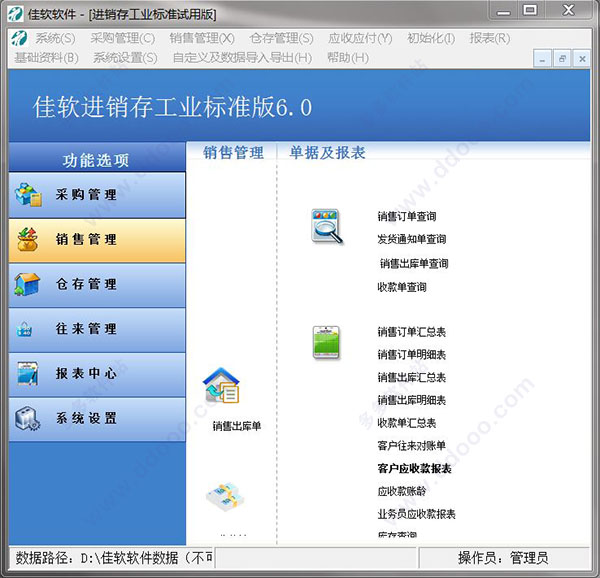Select 系统设置 in function sidebar

pyautogui.click(x=97, y=419)
